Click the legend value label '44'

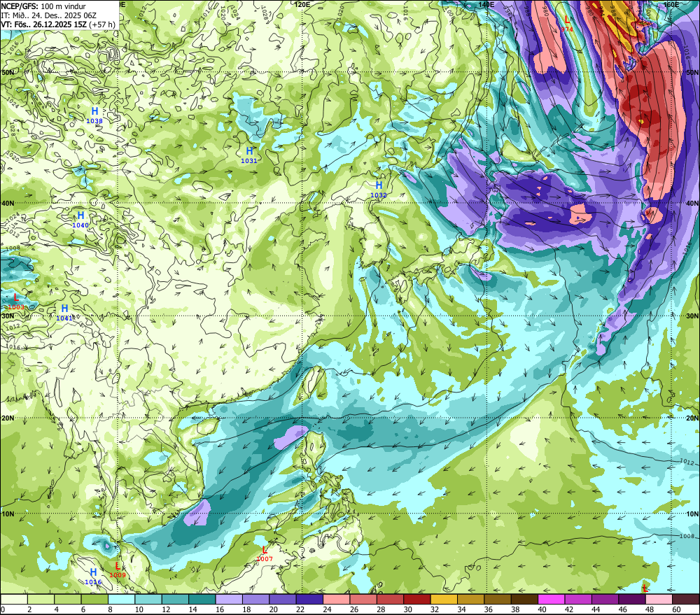coord(596,609)
